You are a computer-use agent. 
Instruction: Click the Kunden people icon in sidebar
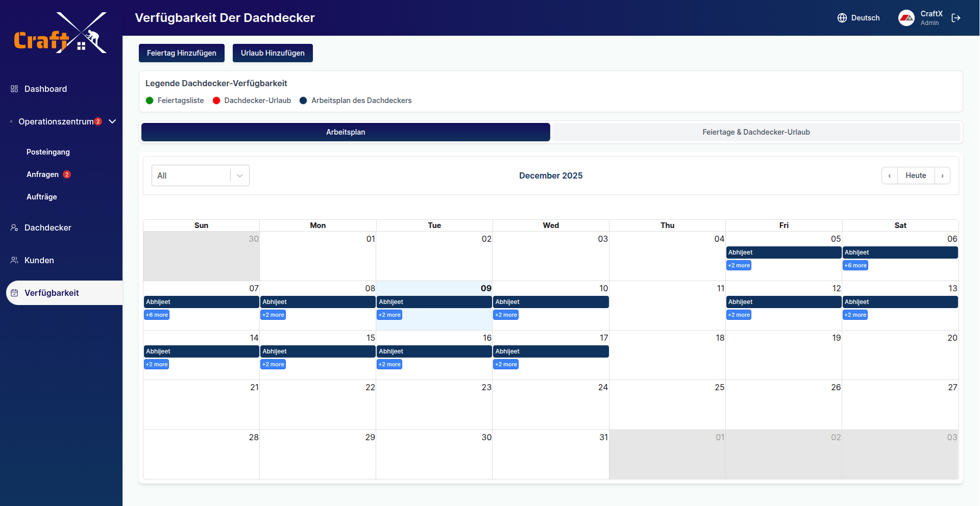click(x=13, y=260)
